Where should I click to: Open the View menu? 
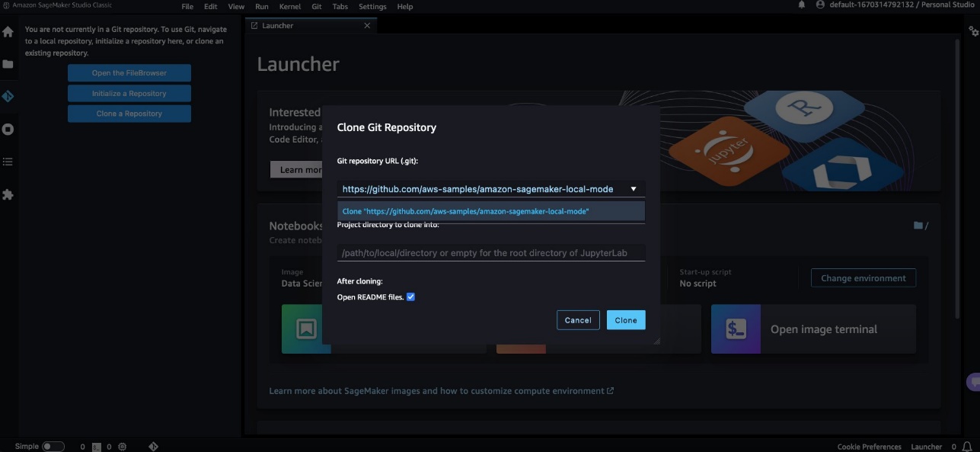[236, 6]
